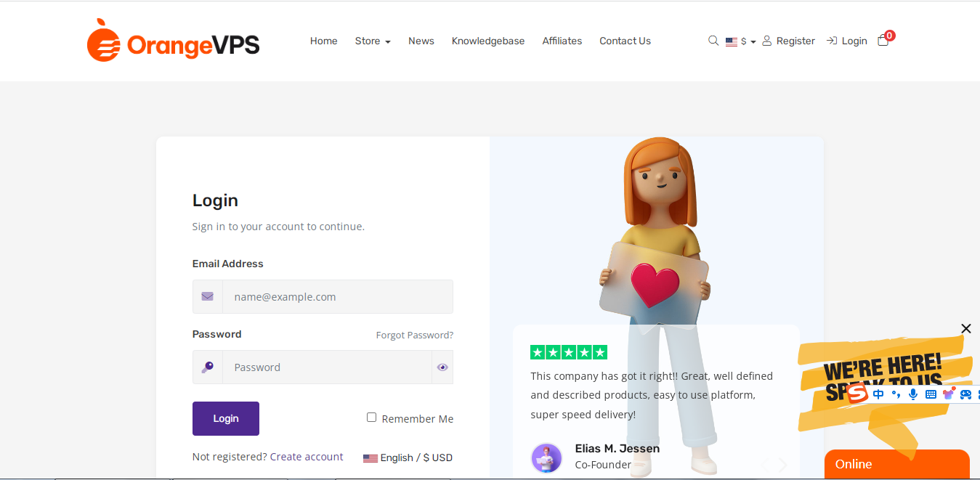The image size is (980, 480).
Task: Click the Create account link
Action: pyautogui.click(x=307, y=457)
